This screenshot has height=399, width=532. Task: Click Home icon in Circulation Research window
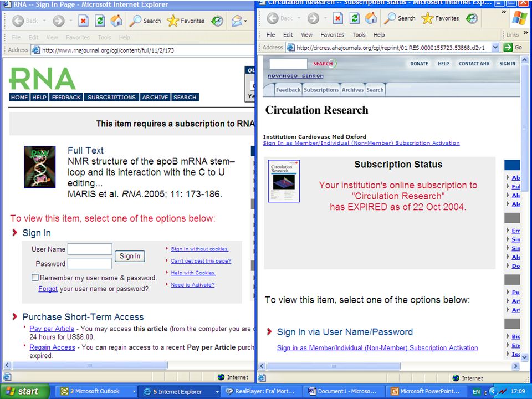click(x=371, y=18)
